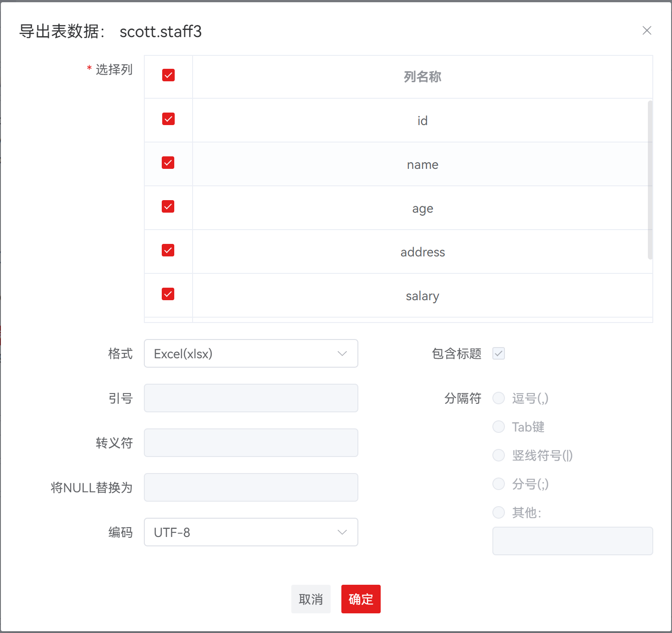The height and width of the screenshot is (633, 672).
Task: Select the Tab键 delimiter radio button
Action: pos(499,427)
